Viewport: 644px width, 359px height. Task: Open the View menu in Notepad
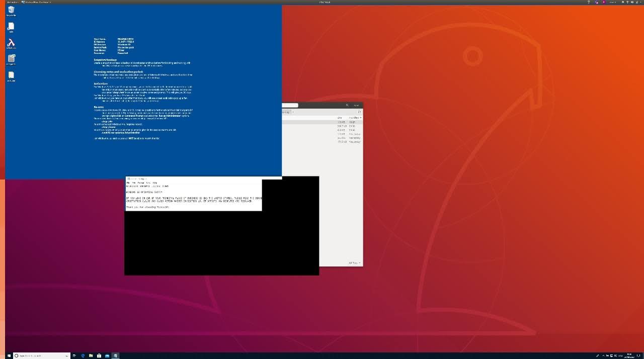pos(148,183)
